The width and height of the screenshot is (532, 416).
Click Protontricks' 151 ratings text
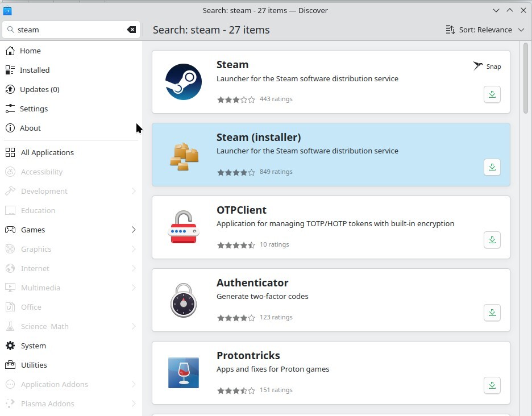click(x=276, y=390)
